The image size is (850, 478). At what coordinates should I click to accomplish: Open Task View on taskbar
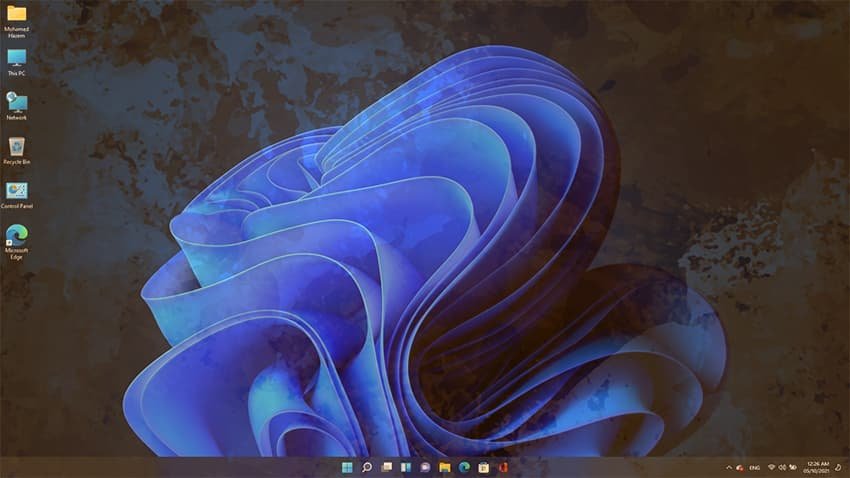coord(387,467)
